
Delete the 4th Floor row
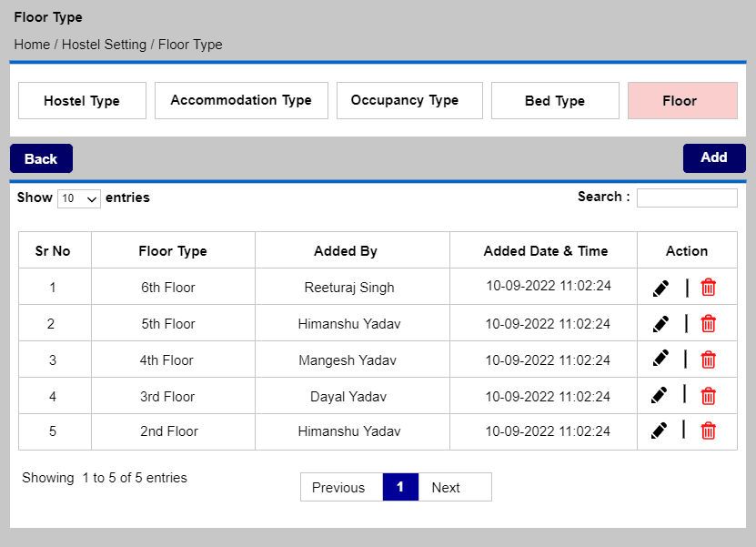[709, 360]
